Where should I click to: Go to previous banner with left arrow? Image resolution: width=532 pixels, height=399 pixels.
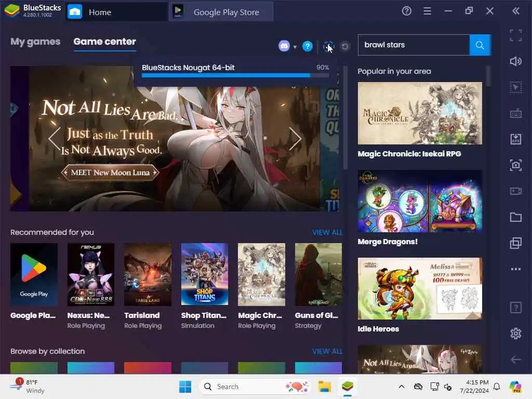tap(54, 138)
